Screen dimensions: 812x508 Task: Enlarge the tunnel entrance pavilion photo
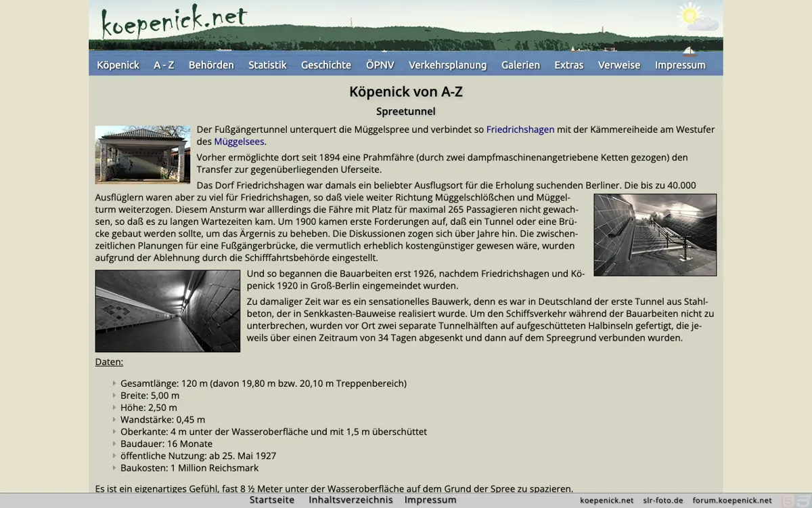[x=143, y=154]
